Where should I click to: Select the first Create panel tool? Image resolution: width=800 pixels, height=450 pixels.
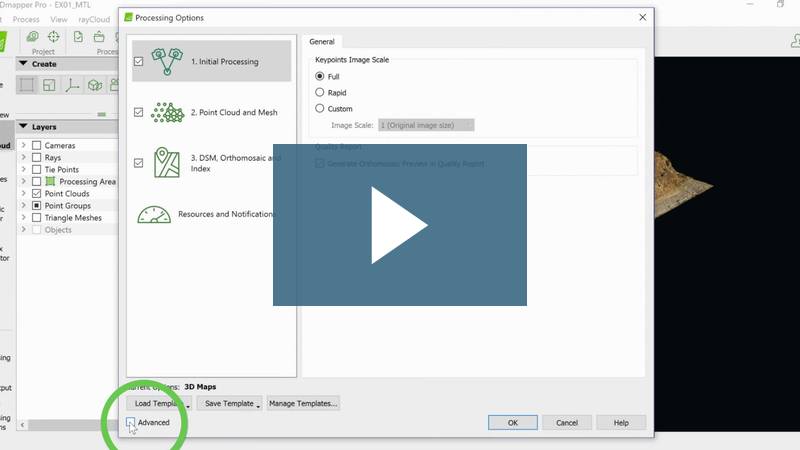tap(27, 85)
